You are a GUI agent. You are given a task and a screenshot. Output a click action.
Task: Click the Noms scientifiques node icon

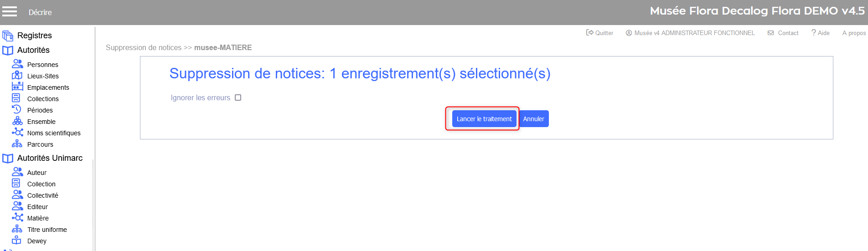pos(17,133)
